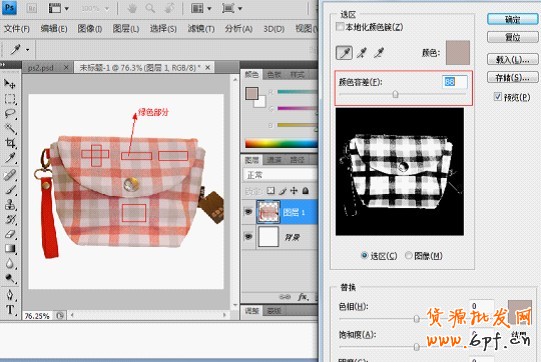Select the Crop tool
Screen dimensions: 541x362
click(x=10, y=143)
